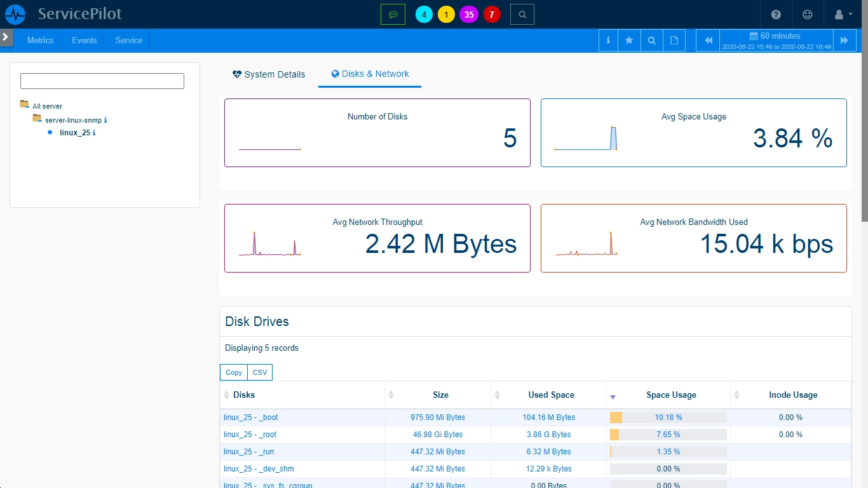Click the info icon next to linux_25
Screen dimensions: 868x488
(x=94, y=133)
